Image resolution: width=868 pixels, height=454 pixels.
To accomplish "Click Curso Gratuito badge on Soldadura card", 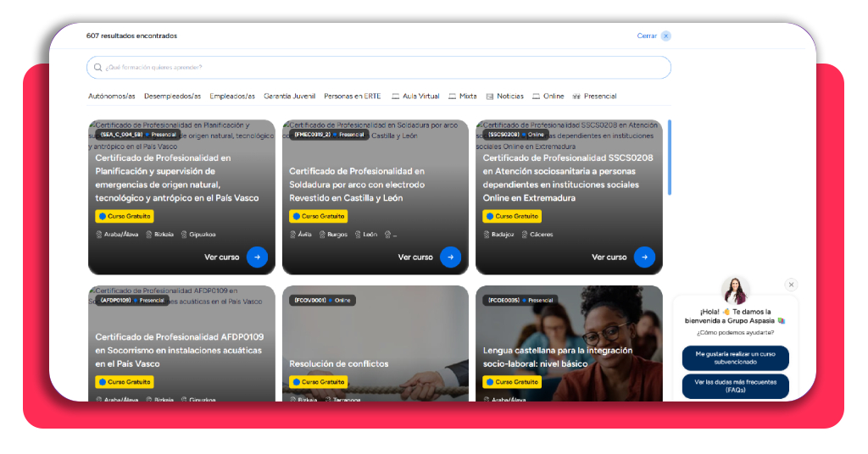I will pos(319,216).
